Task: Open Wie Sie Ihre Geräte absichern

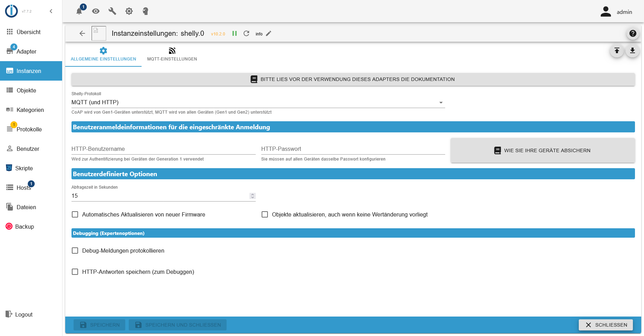Action: [x=543, y=150]
